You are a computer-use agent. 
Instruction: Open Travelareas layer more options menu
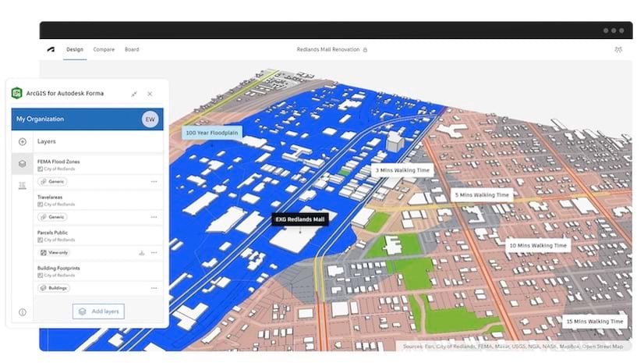tap(154, 217)
